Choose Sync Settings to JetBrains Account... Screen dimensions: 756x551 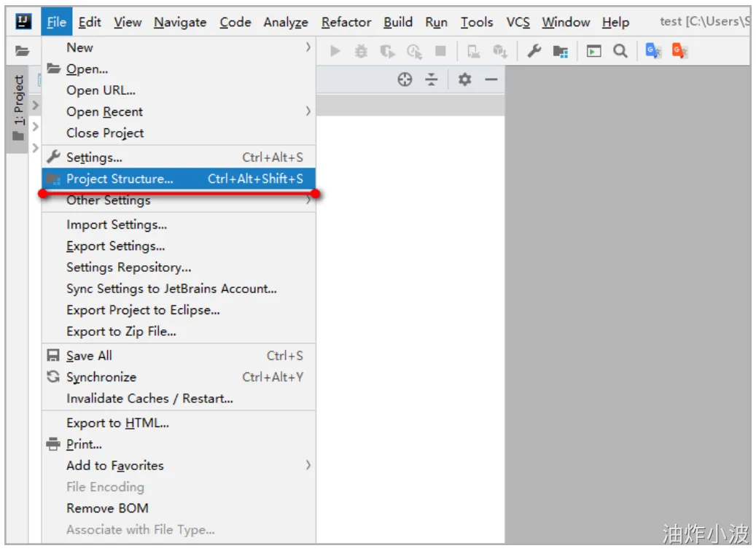[x=179, y=289]
